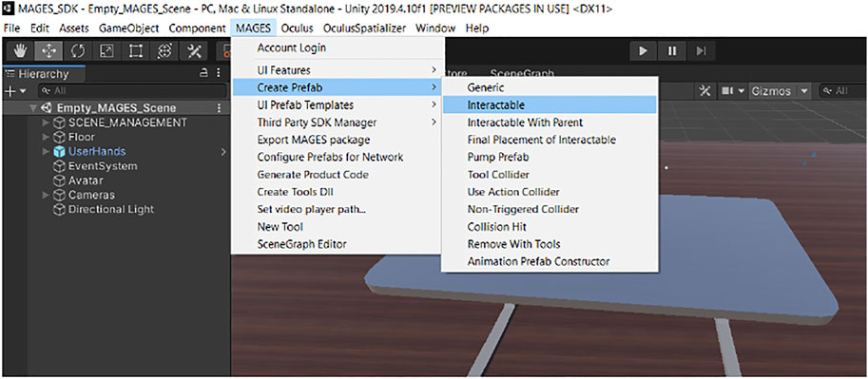Click the Hierarchy search field
The height and width of the screenshot is (379, 868).
[132, 91]
